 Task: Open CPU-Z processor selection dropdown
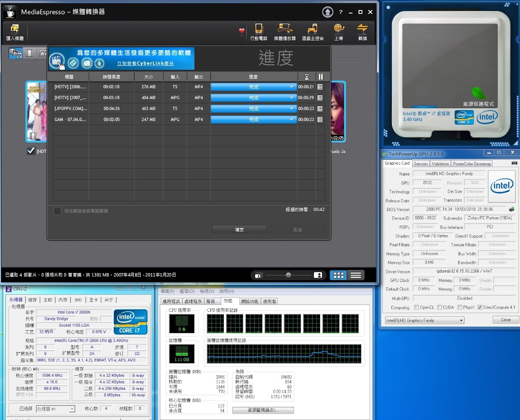[56, 409]
